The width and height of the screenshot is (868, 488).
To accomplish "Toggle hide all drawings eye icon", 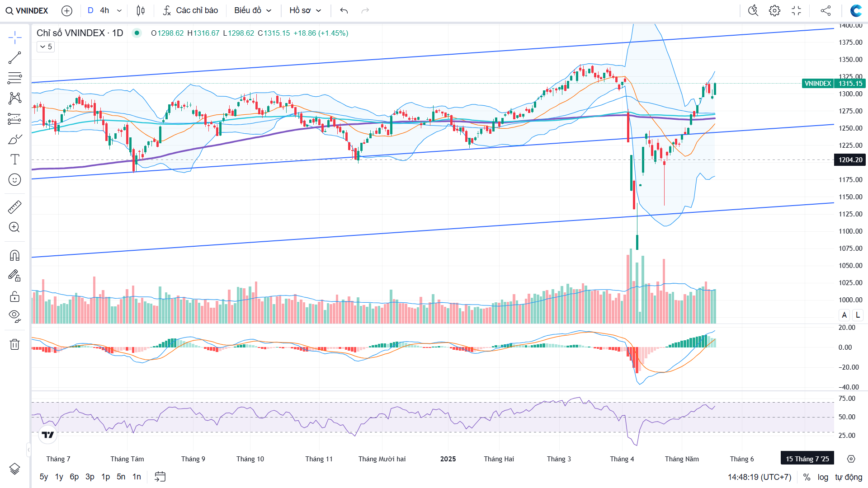I will (14, 316).
